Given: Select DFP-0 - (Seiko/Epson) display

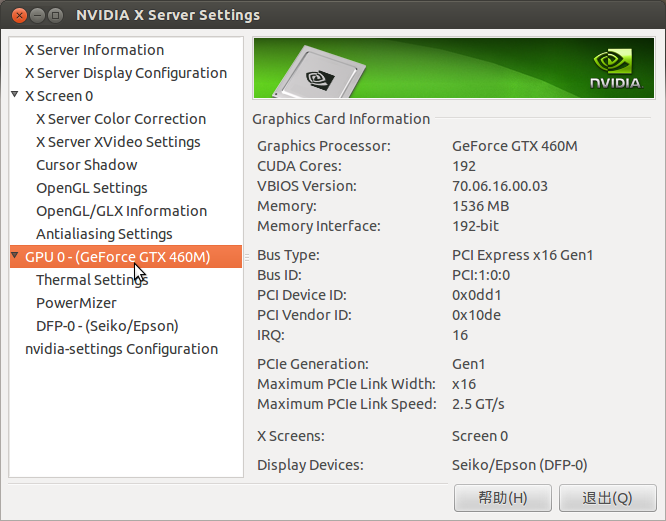Looking at the screenshot, I should [x=107, y=326].
